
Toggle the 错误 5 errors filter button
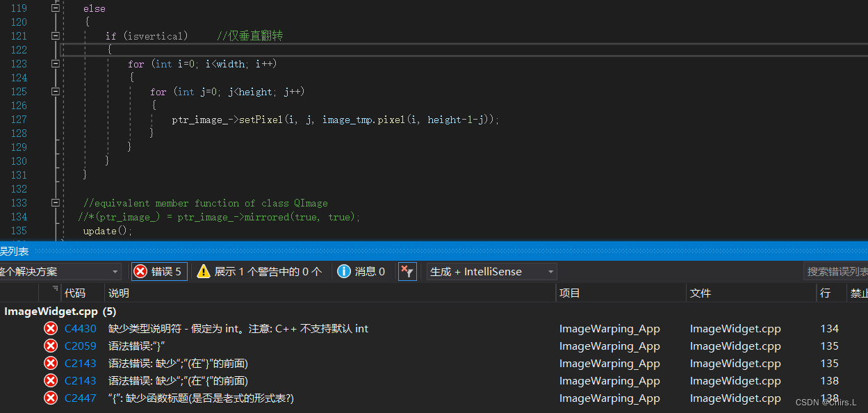(x=158, y=271)
